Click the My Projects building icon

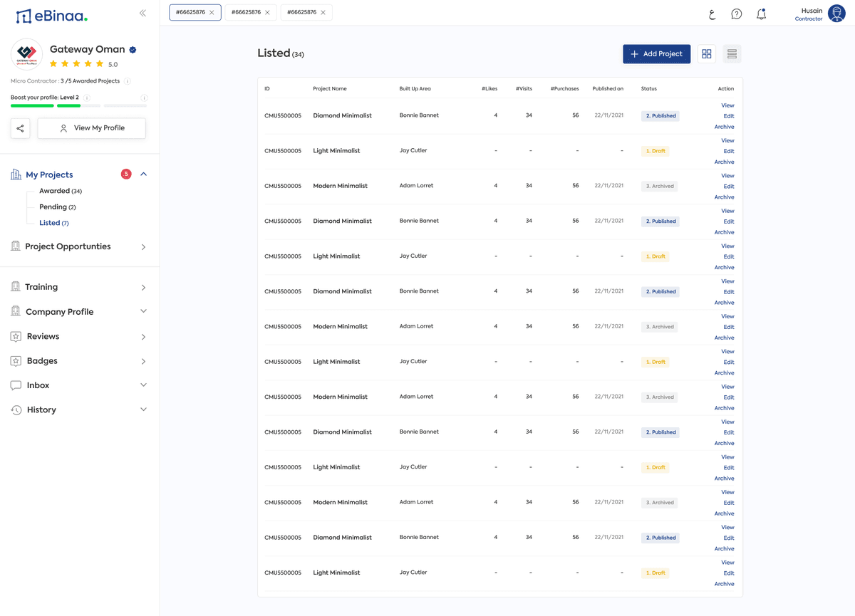pos(16,174)
